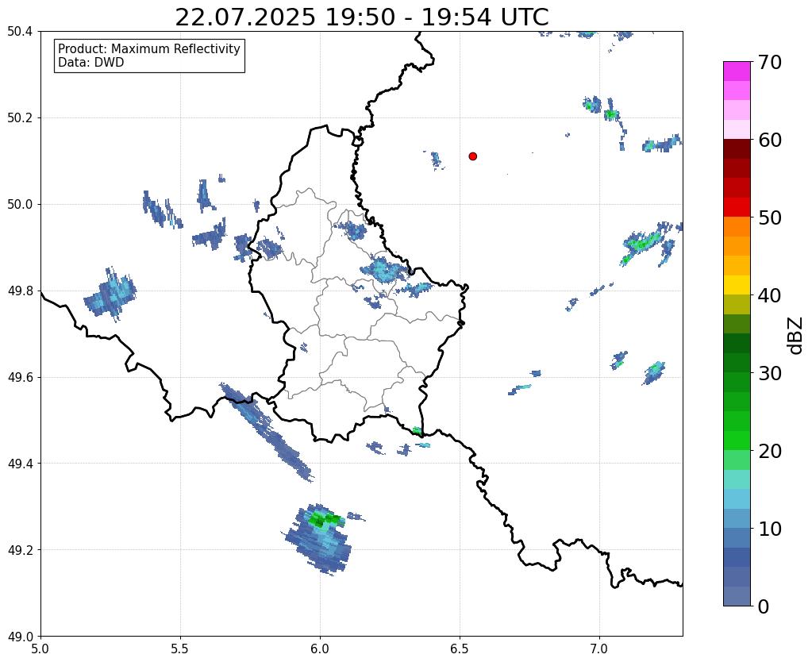Click the latitude axis label 49.6
This screenshot has height=662, width=812.
pos(20,378)
